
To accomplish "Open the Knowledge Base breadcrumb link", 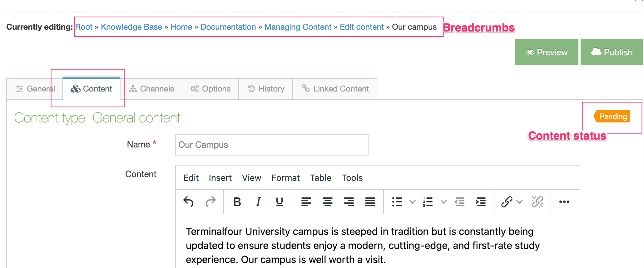I will (131, 27).
